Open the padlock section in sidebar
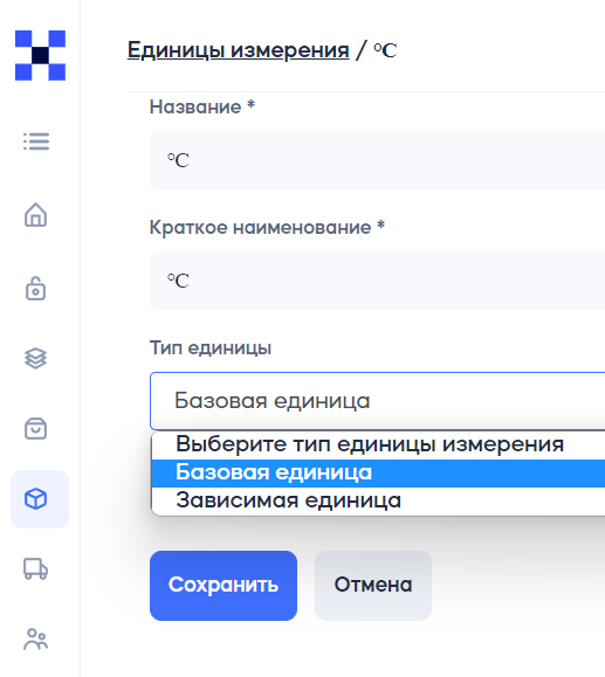Screen dimensions: 605x677 click(36, 288)
